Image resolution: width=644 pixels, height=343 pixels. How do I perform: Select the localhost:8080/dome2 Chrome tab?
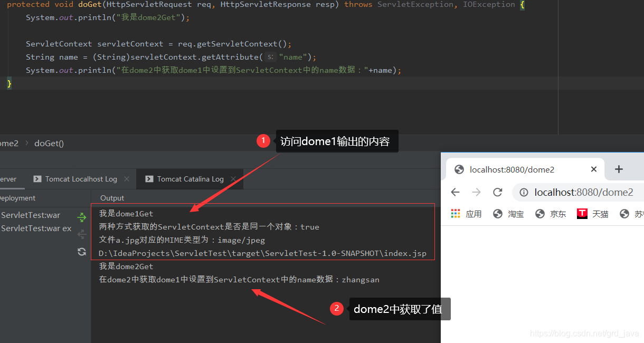tap(512, 169)
